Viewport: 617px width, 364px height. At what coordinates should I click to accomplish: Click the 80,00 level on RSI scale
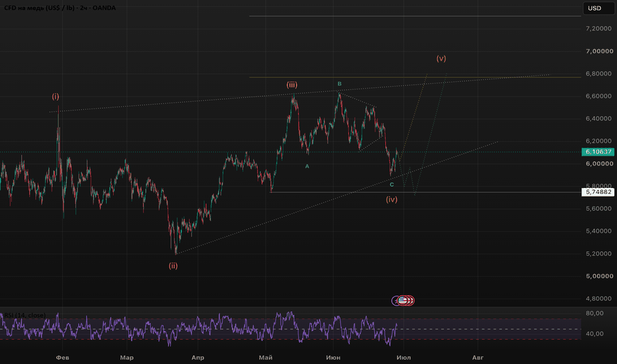point(594,313)
